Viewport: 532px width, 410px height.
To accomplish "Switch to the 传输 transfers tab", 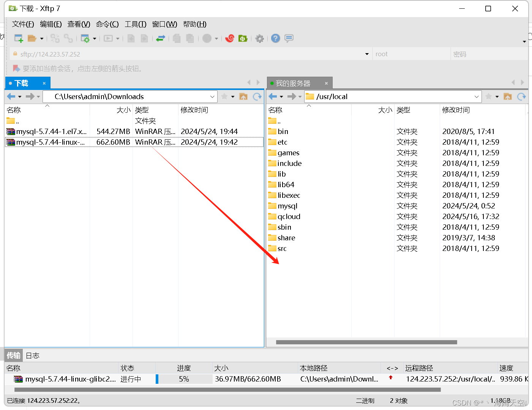I will 14,356.
